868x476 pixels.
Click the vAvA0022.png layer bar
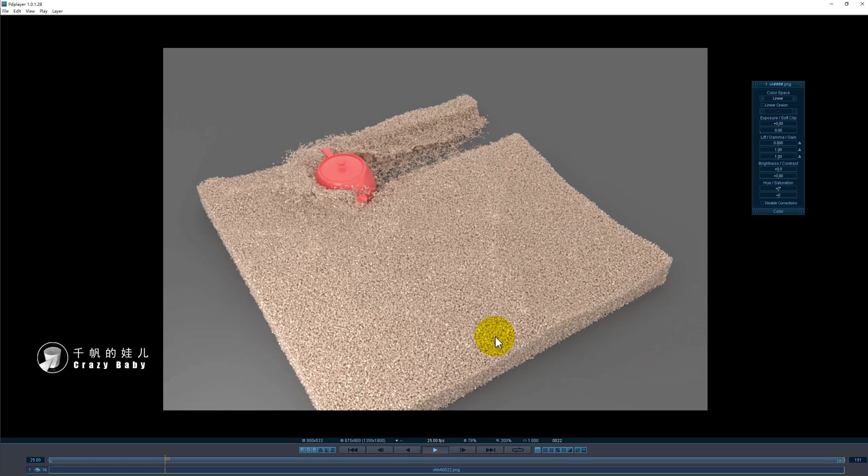point(446,470)
